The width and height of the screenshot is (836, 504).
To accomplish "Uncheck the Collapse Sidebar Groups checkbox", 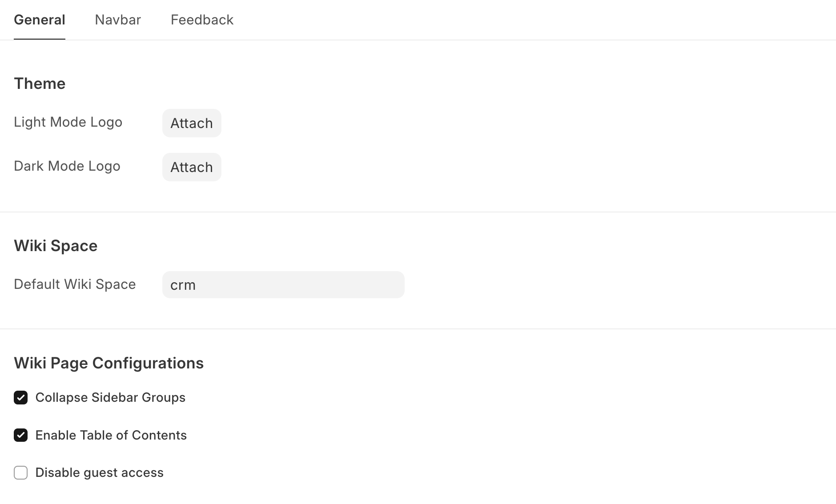I will (x=21, y=398).
